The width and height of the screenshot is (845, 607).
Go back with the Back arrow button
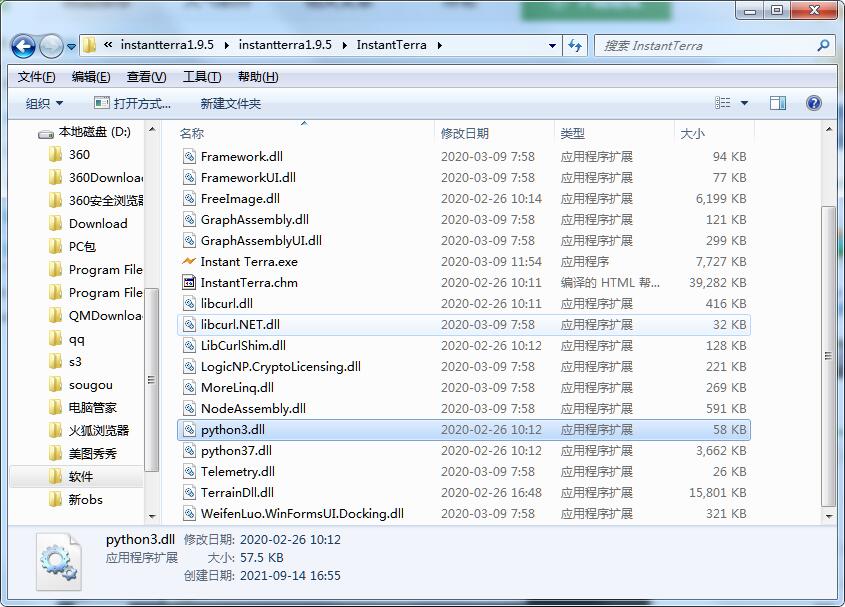(23, 46)
